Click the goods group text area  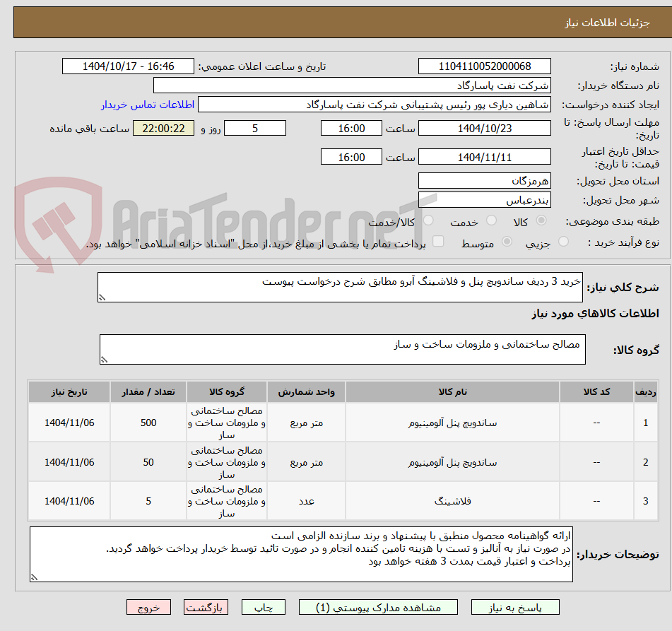[x=343, y=349]
